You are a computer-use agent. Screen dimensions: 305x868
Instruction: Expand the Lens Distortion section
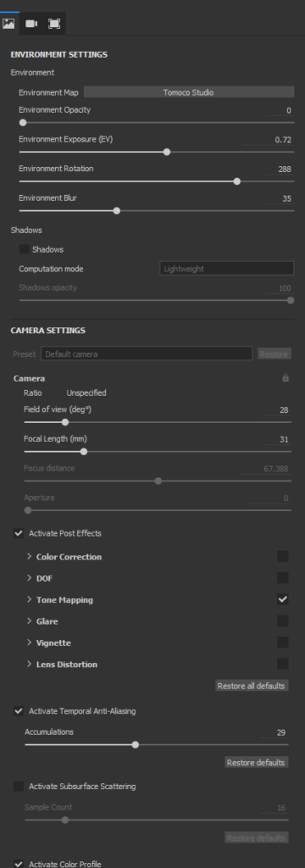30,665
